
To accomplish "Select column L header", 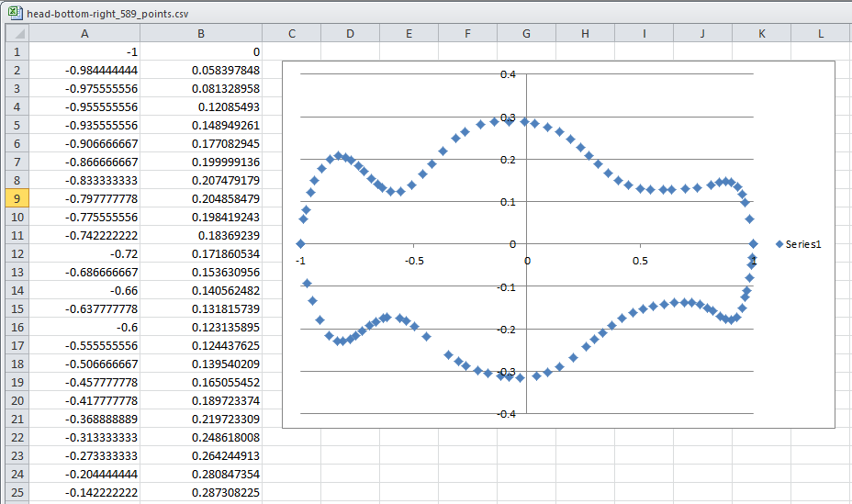I will (x=821, y=34).
